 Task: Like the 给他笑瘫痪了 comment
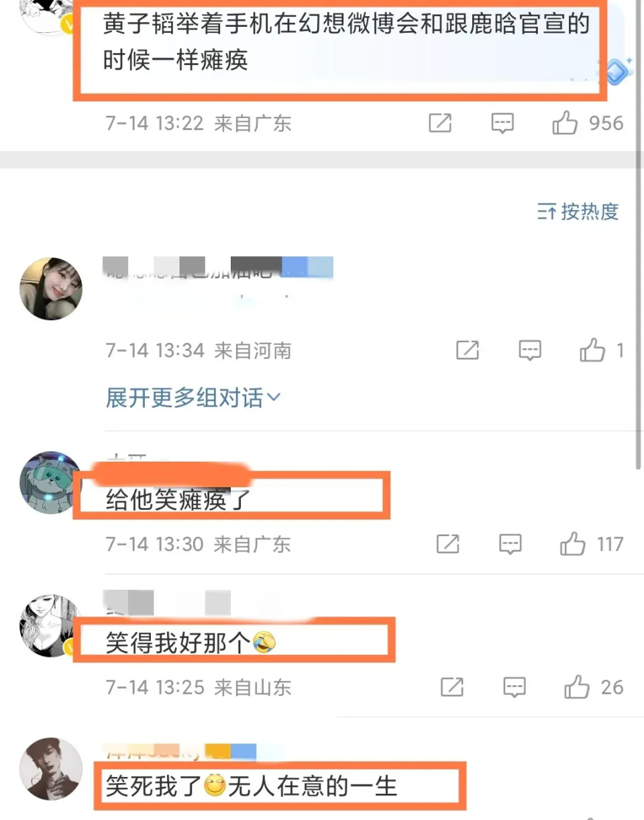click(x=592, y=544)
